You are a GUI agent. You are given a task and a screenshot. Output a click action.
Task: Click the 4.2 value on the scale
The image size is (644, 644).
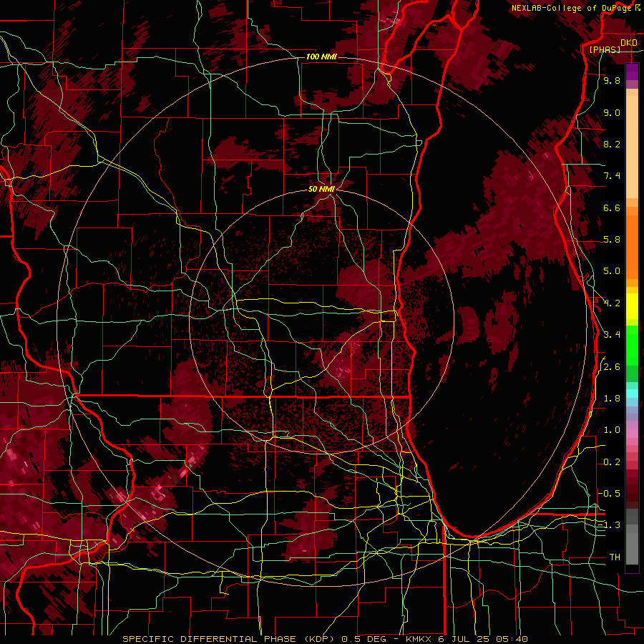point(612,303)
